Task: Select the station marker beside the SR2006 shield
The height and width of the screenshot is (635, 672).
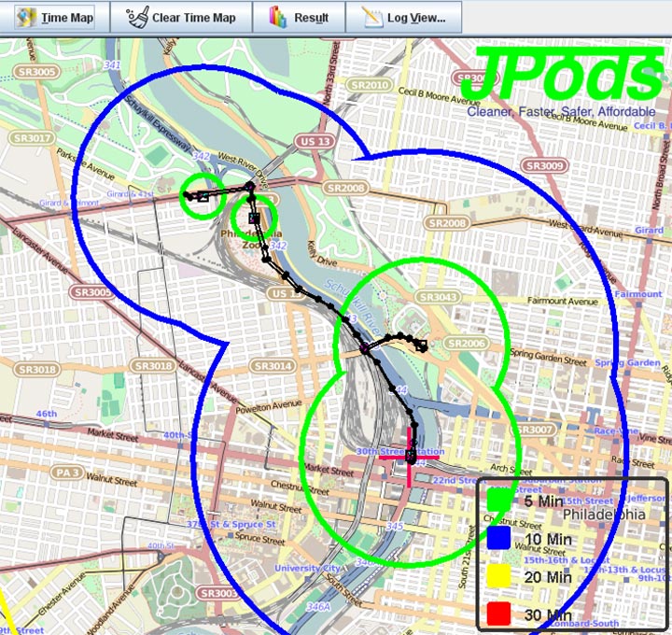Action: (x=422, y=346)
